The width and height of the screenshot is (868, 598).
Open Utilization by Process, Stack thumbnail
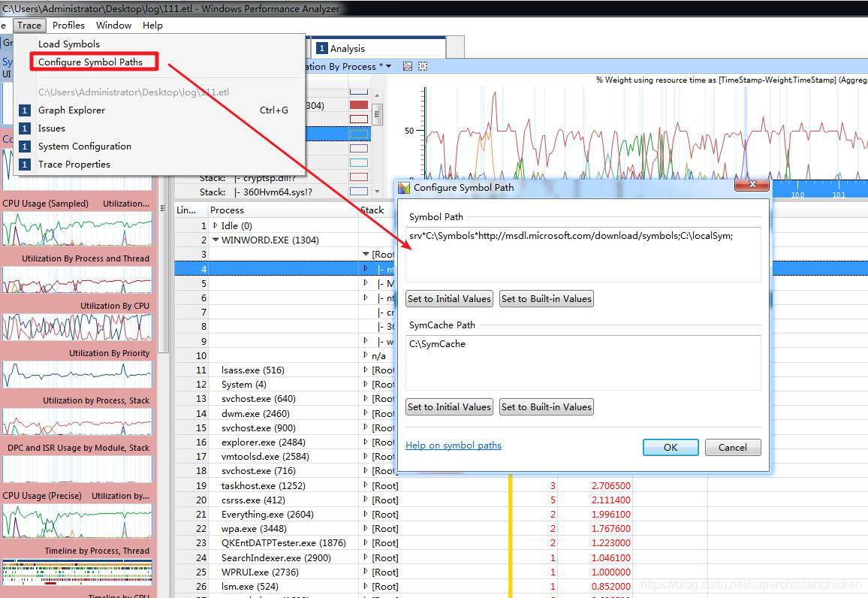click(x=77, y=421)
